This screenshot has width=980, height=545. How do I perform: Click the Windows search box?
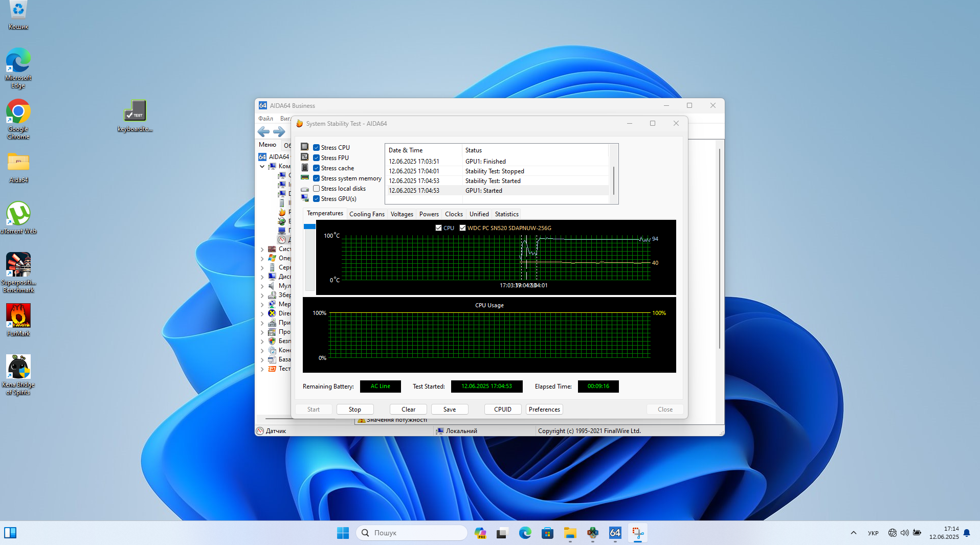tap(412, 533)
